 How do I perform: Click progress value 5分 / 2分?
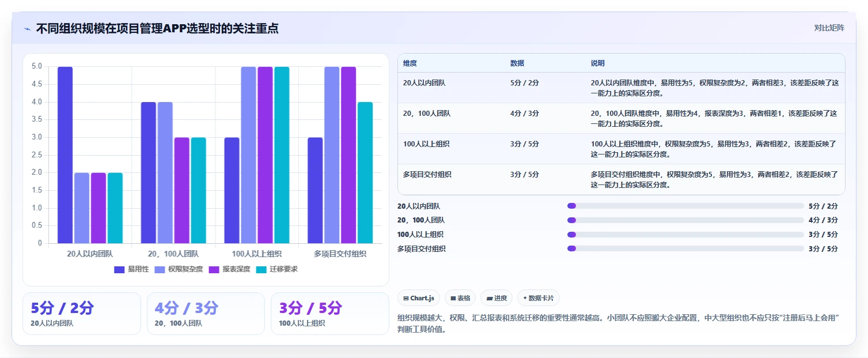[823, 206]
